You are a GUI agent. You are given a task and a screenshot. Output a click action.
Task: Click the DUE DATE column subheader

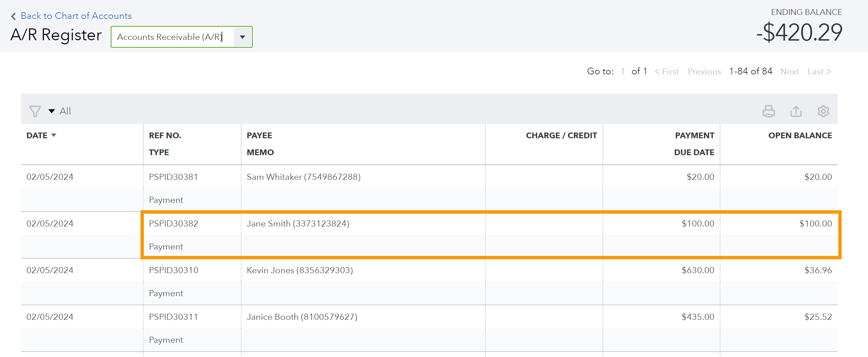point(694,152)
